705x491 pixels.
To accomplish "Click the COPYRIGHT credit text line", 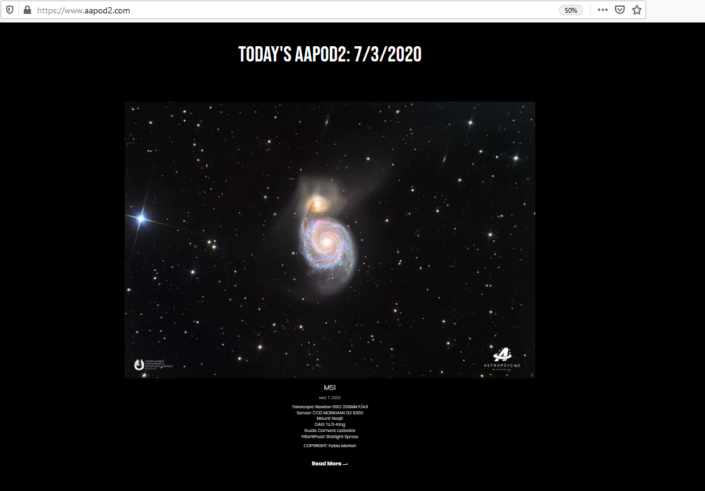I will pos(330,446).
